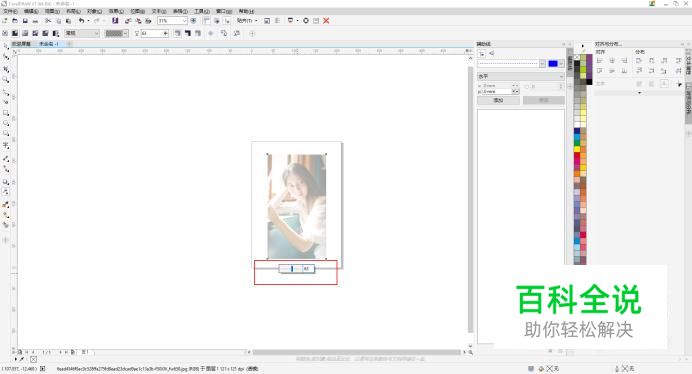The image size is (692, 374).
Task: Open the transparency merge mode dropdown
Action: pyautogui.click(x=83, y=33)
